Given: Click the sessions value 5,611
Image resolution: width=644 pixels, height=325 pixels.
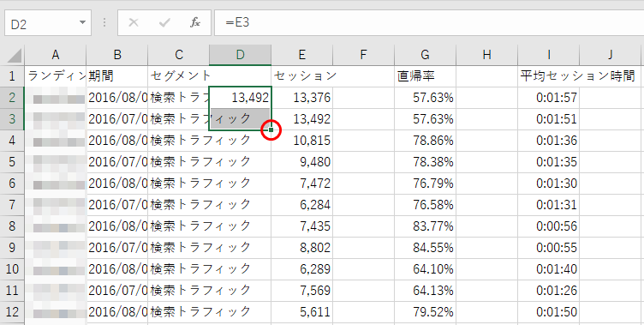Looking at the screenshot, I should 301,311.
